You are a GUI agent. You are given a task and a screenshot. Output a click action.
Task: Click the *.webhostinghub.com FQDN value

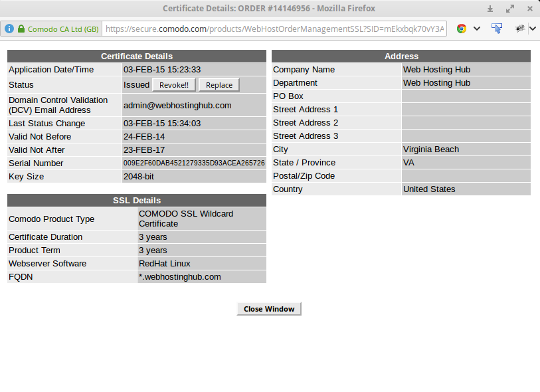[x=179, y=277]
